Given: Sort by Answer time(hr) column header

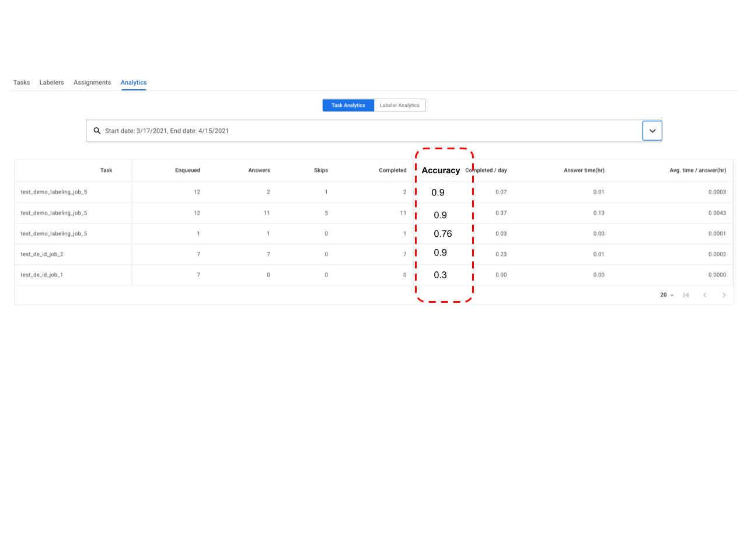Looking at the screenshot, I should tap(584, 170).
